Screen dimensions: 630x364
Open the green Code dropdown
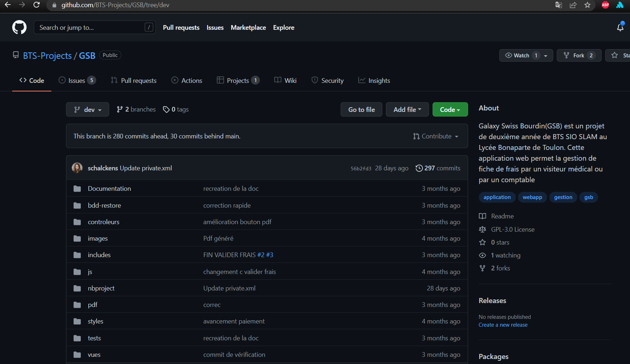(x=450, y=109)
